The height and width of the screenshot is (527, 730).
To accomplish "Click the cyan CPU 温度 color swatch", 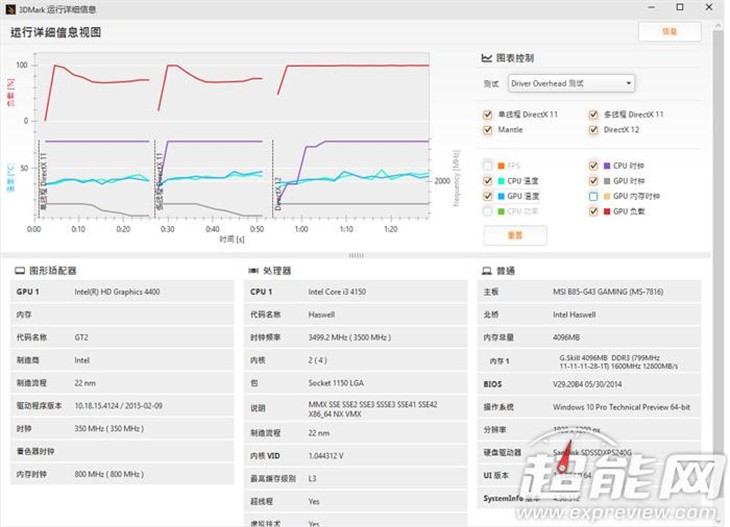I will 501,181.
